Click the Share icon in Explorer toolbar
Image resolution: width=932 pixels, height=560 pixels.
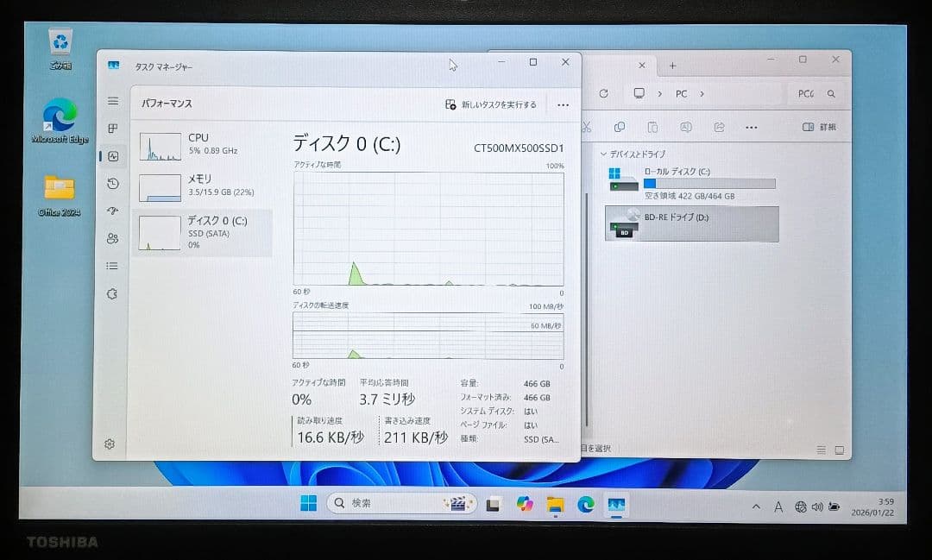718,127
